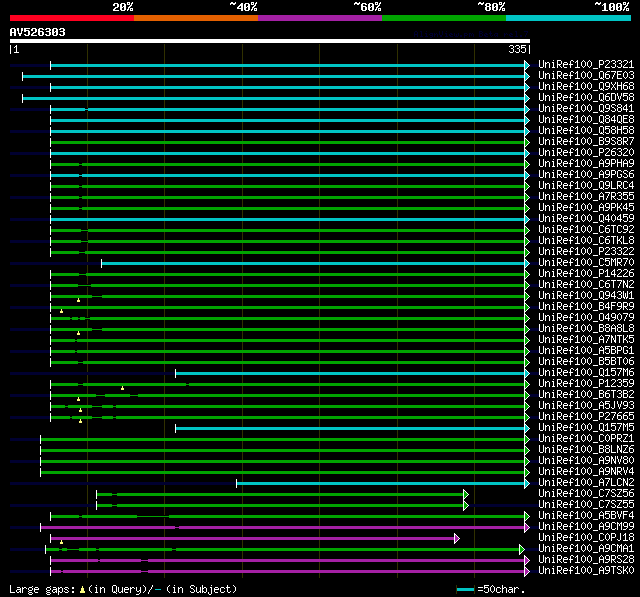Click the query end position 335 label
640x597 pixels.
point(519,49)
